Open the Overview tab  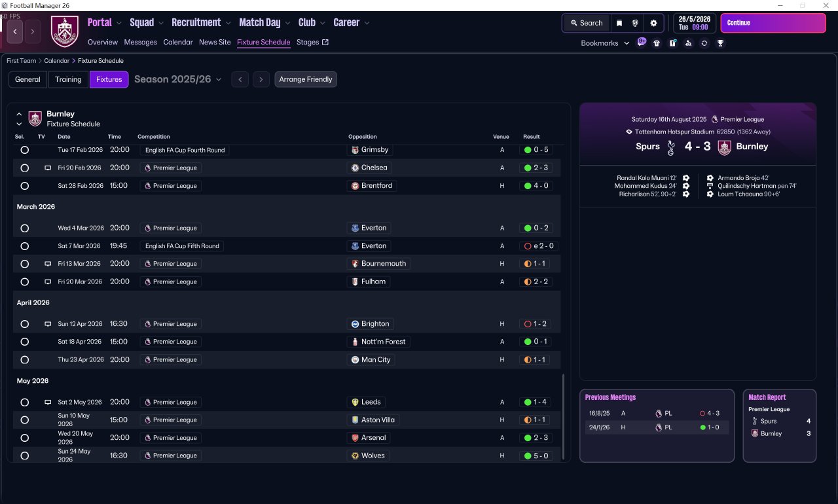click(103, 43)
